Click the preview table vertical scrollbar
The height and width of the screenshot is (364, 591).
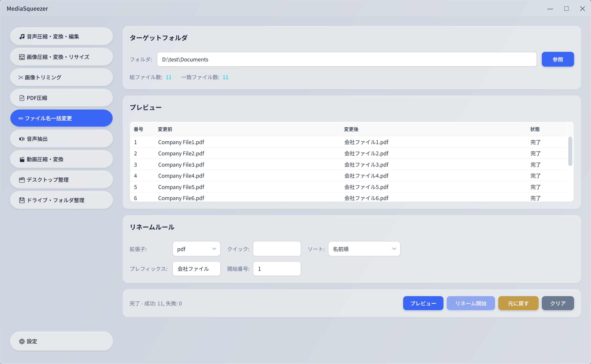[570, 151]
